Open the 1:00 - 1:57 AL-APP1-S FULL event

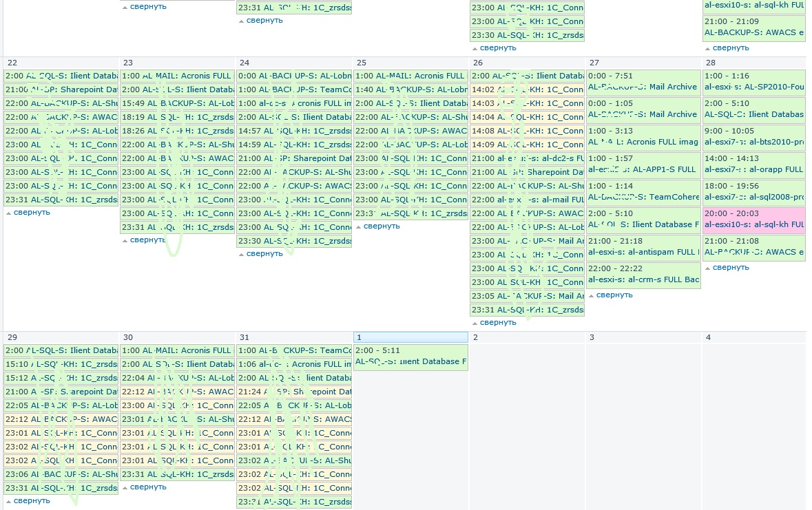point(643,164)
